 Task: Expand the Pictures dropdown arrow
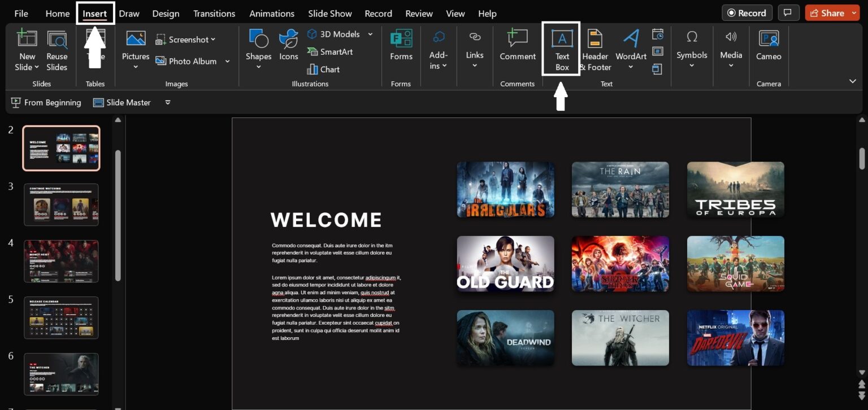pyautogui.click(x=136, y=67)
